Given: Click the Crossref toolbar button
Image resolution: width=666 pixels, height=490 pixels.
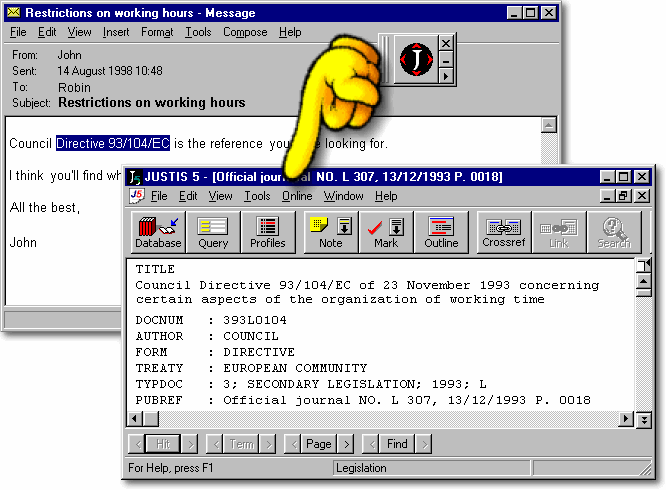Looking at the screenshot, I should (x=504, y=232).
